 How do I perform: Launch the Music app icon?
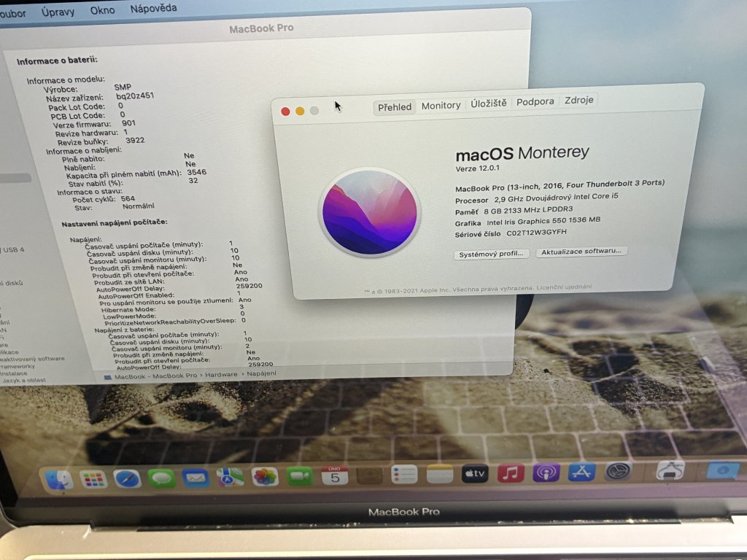pos(510,473)
